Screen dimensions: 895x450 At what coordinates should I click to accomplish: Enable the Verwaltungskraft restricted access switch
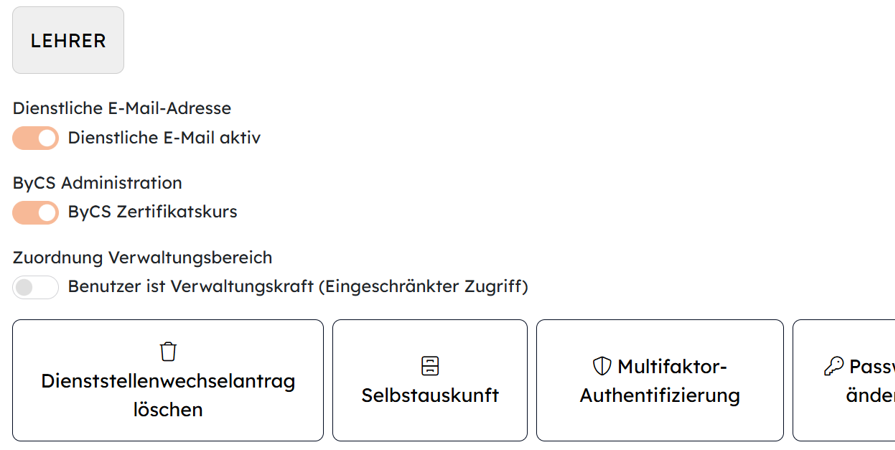(x=36, y=287)
